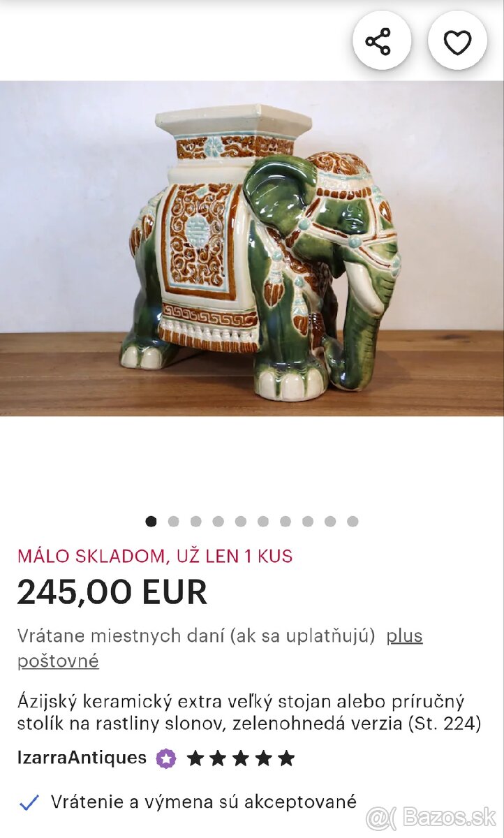The image size is (504, 838).
Task: Click 'MÁLO SKLADOM, UŽ LEN 1 KUS' notice
Action: [155, 557]
